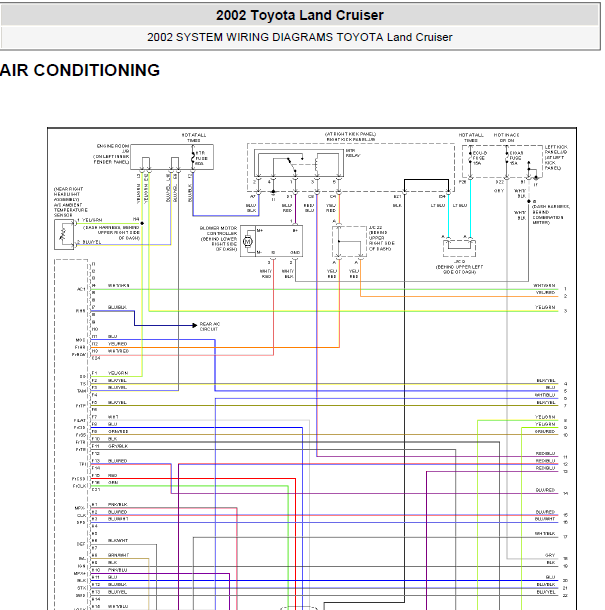Screen dimensions: 605x610
Task: Click the "(AT RIGHT KICK PANEL)" label
Action: (351, 134)
